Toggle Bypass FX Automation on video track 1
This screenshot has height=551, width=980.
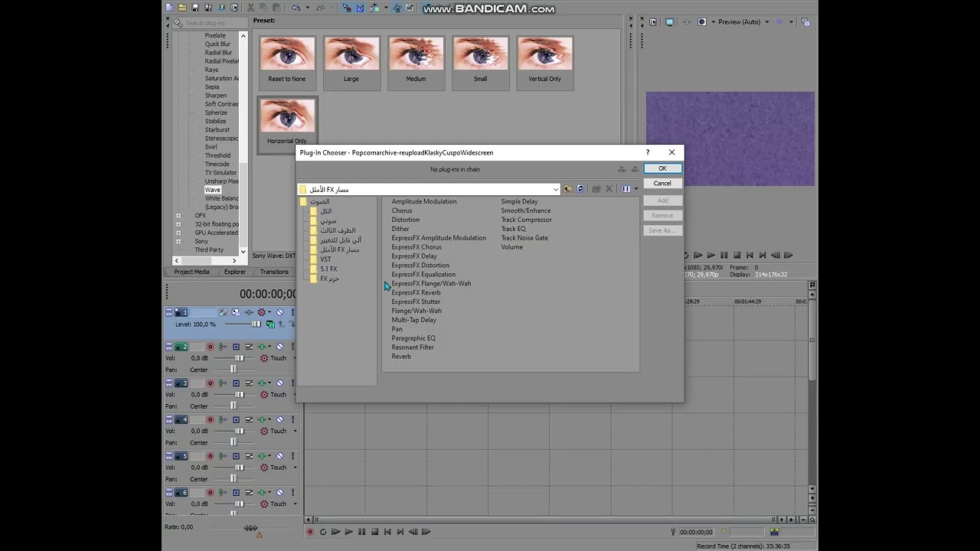223,312
